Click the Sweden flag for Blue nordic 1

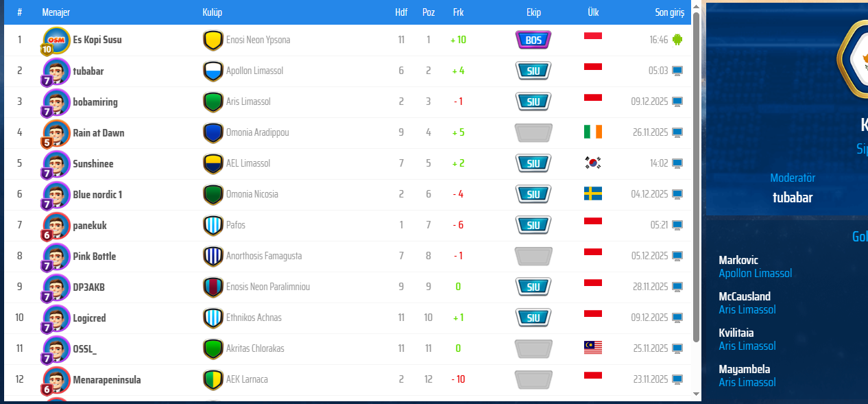(x=592, y=194)
